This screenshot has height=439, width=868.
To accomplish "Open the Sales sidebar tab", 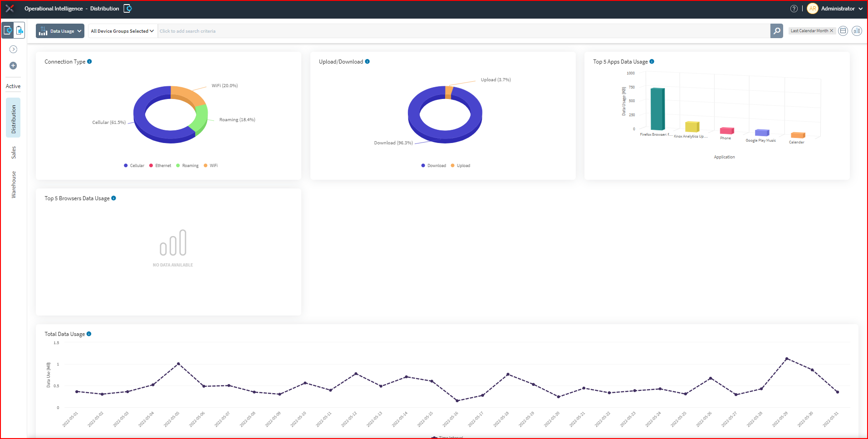I will tap(13, 153).
